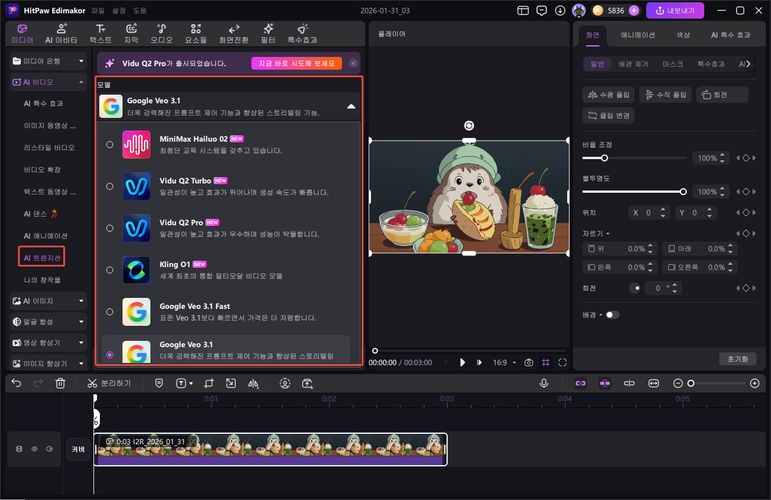Click the feedback message icon in title bar

[541, 10]
